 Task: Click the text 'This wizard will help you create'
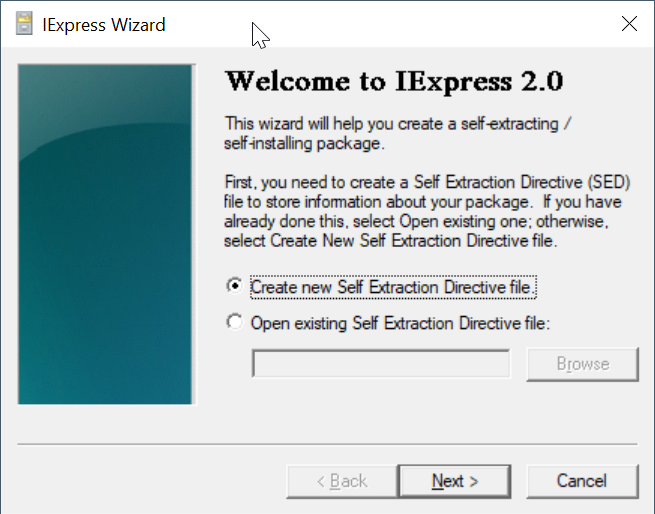(x=332, y=124)
